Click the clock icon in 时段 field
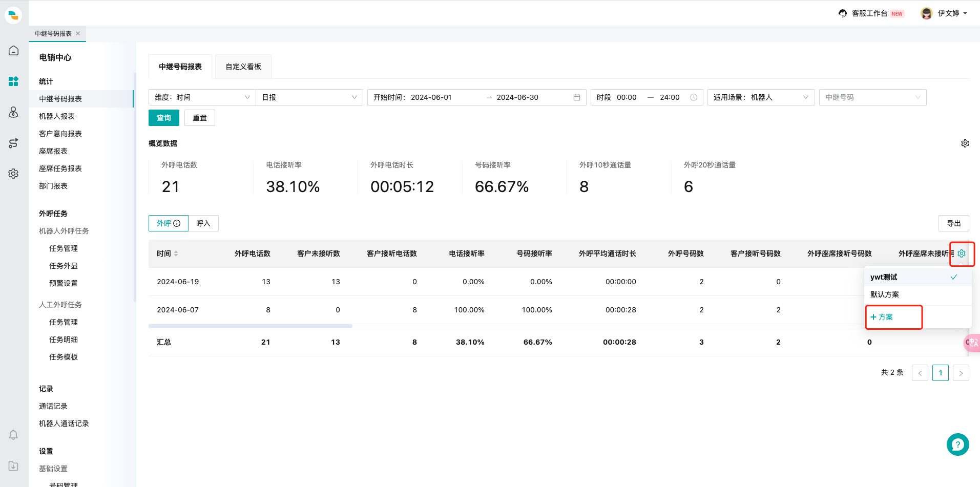 694,97
